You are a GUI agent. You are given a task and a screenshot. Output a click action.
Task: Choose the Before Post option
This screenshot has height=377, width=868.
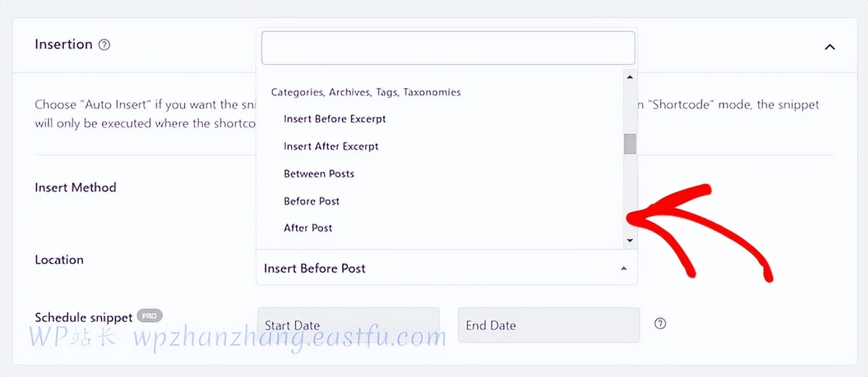pos(311,201)
